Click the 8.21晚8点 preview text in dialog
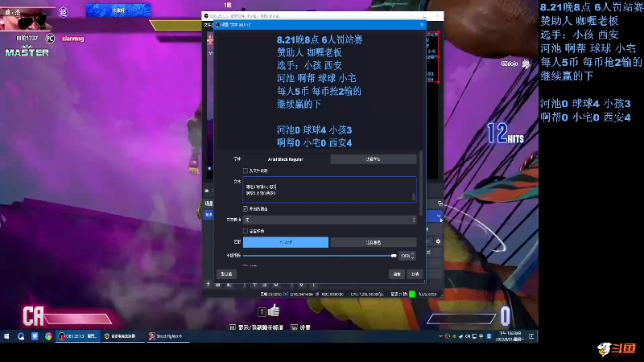 pyautogui.click(x=320, y=39)
